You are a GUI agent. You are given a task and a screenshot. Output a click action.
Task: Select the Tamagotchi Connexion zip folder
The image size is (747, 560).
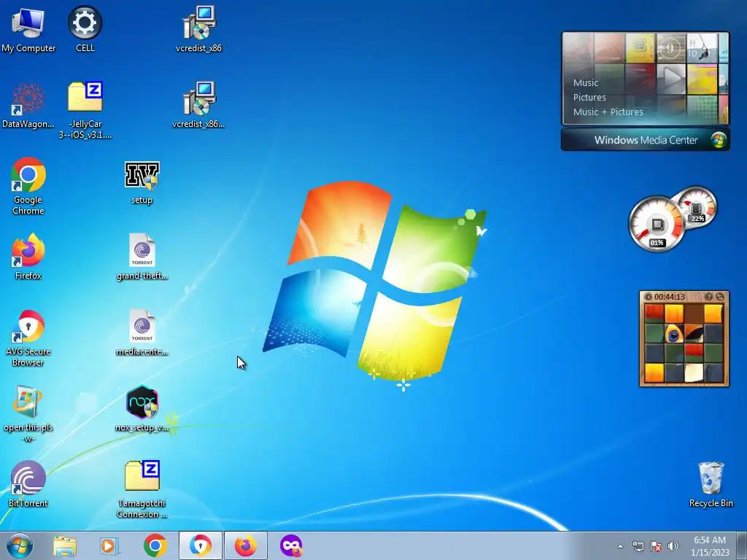click(142, 489)
